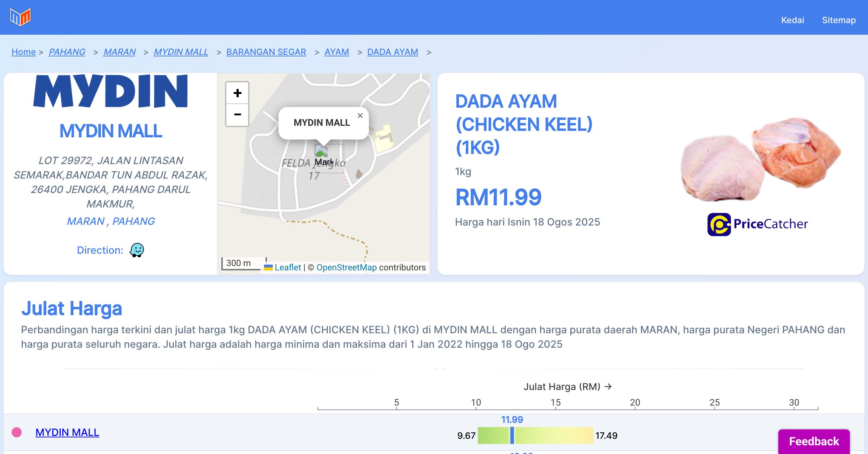Zoom out on the map
Screen dimensions: 868x454
tap(237, 115)
